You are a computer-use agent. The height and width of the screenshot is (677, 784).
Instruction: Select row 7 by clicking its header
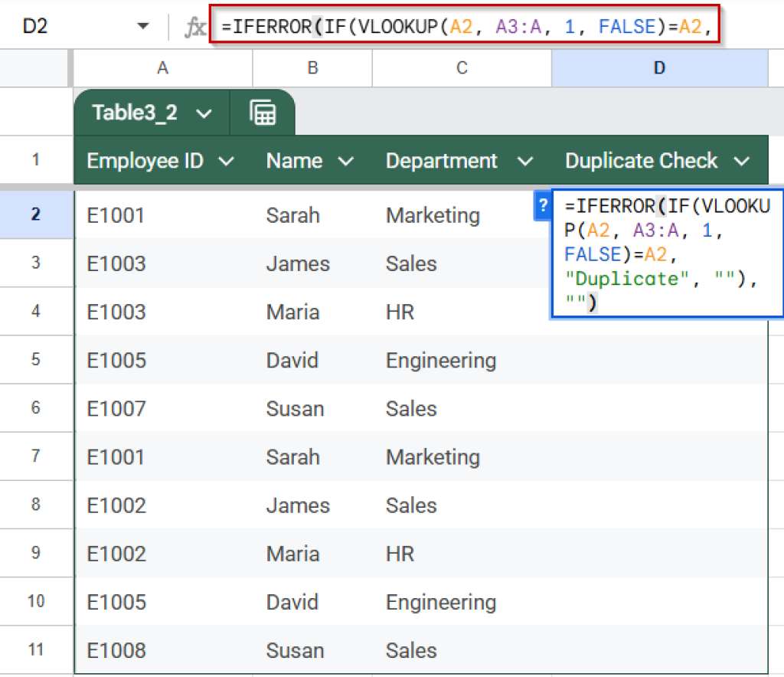[37, 456]
